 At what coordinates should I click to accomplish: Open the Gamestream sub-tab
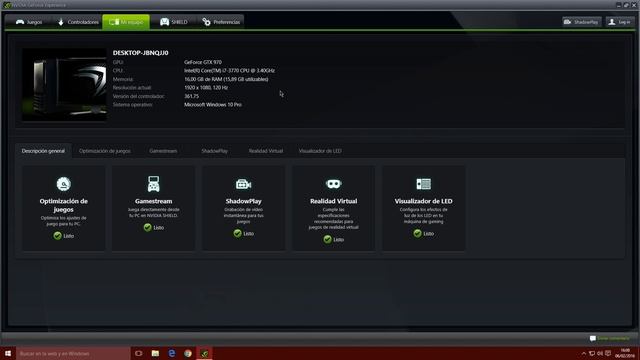click(163, 151)
